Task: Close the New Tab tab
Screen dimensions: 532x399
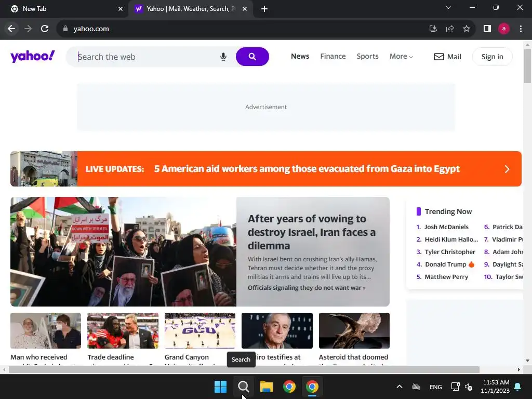Action: tap(121, 9)
